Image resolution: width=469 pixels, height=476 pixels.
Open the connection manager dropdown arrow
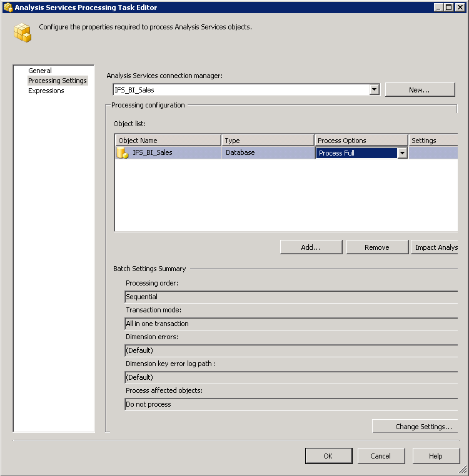[x=374, y=90]
